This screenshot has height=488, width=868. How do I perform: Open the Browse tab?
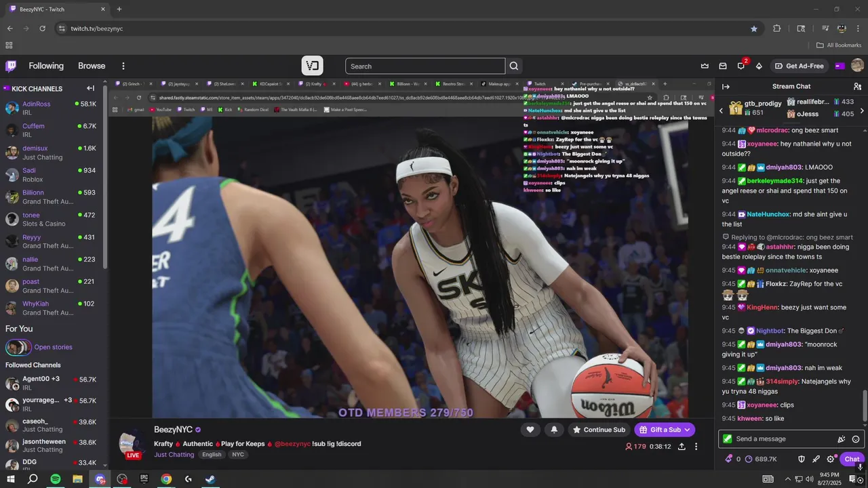click(x=92, y=66)
